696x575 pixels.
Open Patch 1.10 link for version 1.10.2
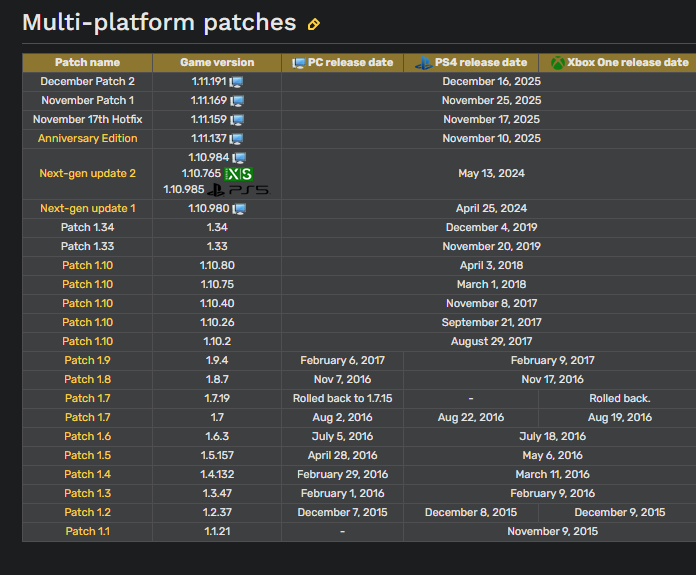87,341
